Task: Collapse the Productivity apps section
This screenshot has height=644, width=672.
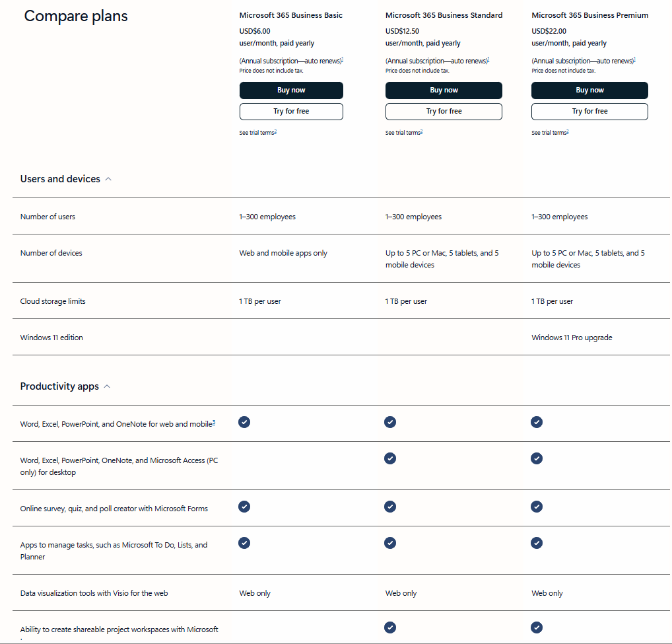Action: (107, 387)
